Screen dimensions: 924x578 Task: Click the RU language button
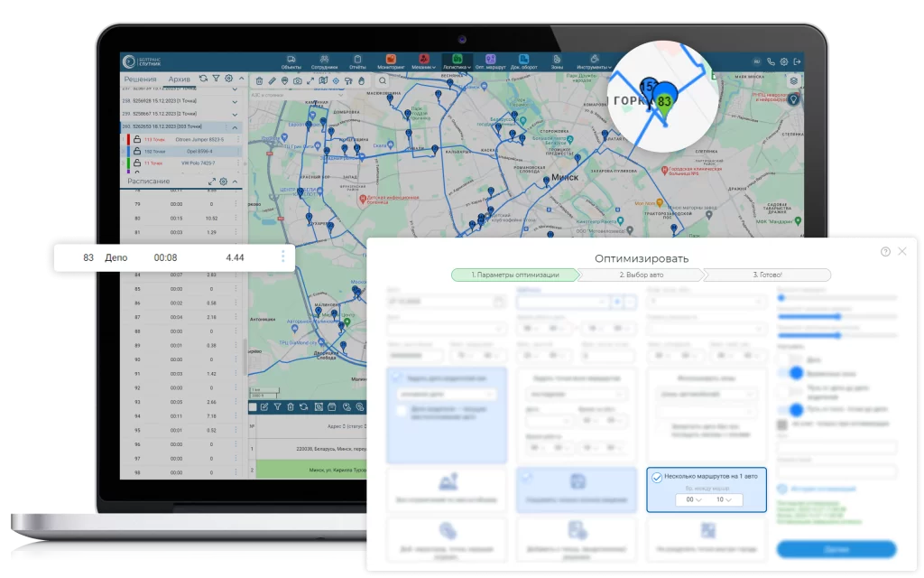[757, 61]
